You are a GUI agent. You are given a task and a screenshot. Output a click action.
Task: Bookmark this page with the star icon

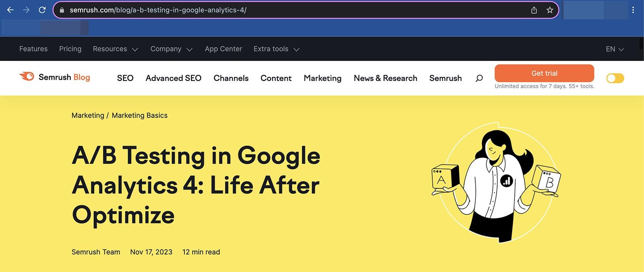click(x=550, y=10)
